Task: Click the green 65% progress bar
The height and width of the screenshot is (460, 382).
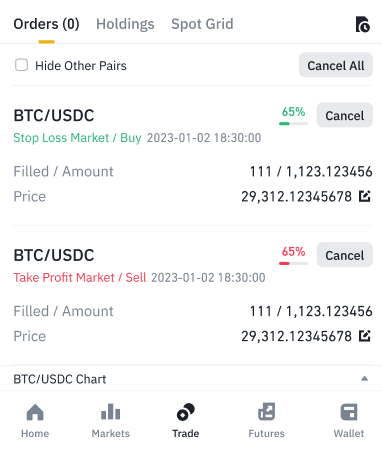Action: click(293, 124)
